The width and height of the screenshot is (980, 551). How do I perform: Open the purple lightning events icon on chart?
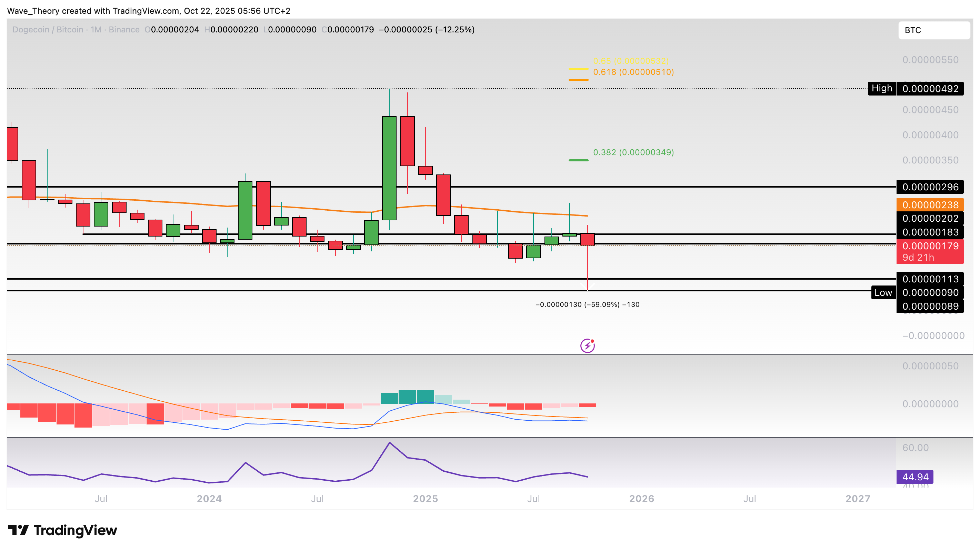[588, 345]
